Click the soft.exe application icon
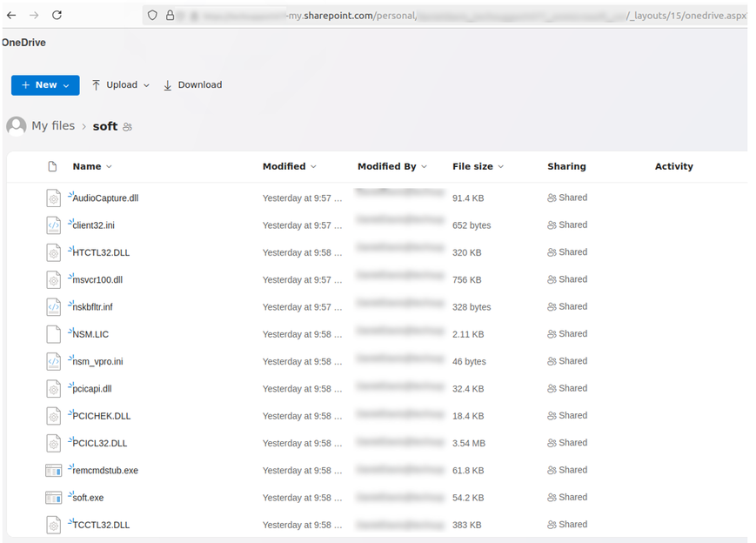756x543 pixels. click(x=54, y=498)
